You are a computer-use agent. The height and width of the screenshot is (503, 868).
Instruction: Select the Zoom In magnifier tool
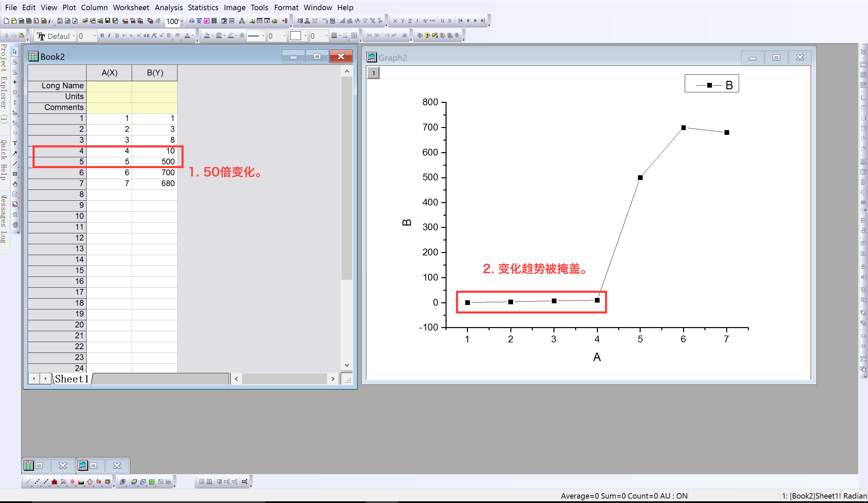(15, 62)
